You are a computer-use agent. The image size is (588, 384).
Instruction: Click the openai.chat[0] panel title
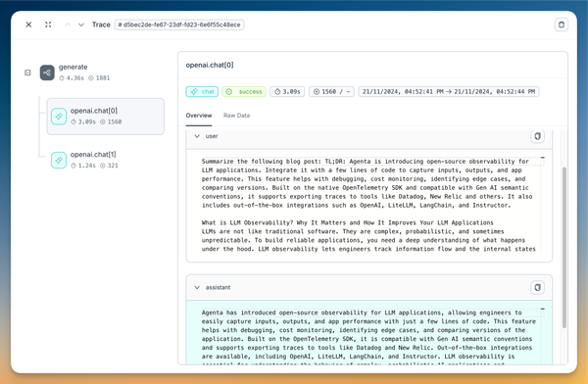coord(210,66)
